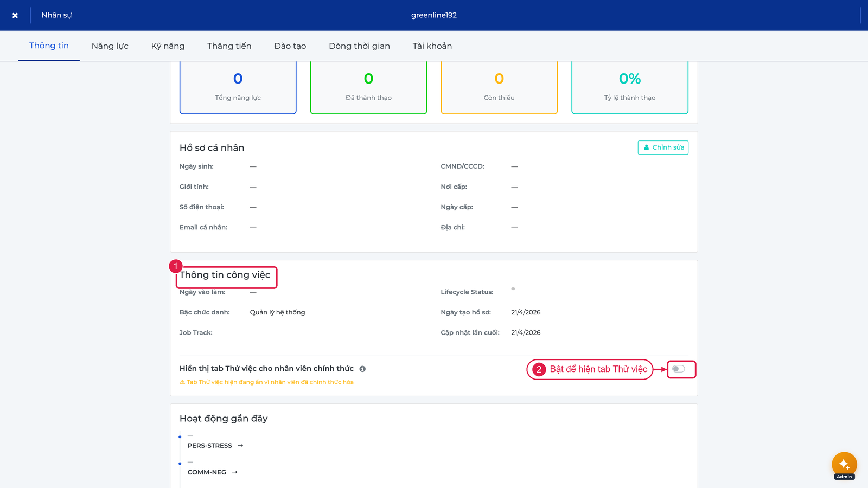Click the COMM-NEG activity entry

207,472
